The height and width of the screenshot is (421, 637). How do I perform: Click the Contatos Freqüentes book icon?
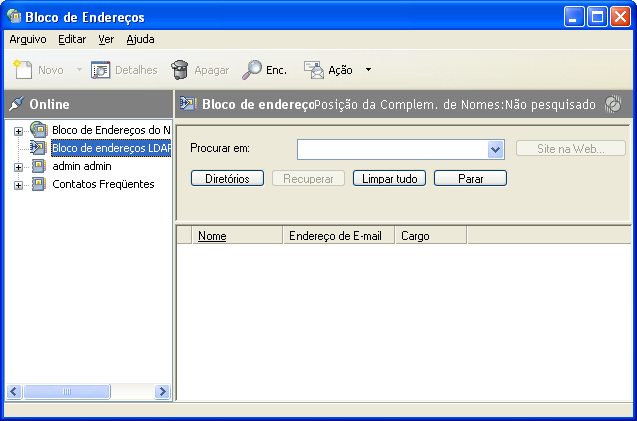coord(39,184)
